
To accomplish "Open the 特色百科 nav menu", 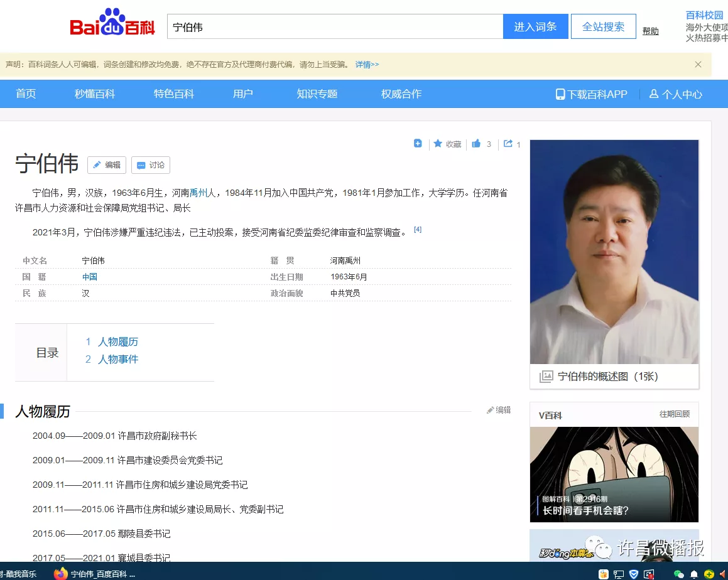I will [x=174, y=94].
